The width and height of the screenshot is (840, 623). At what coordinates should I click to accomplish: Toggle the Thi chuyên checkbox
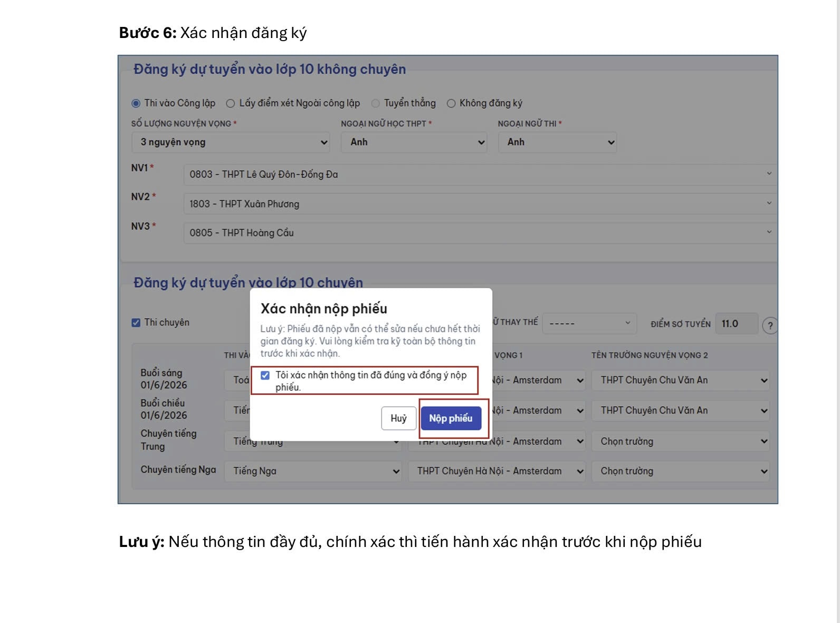click(x=136, y=323)
